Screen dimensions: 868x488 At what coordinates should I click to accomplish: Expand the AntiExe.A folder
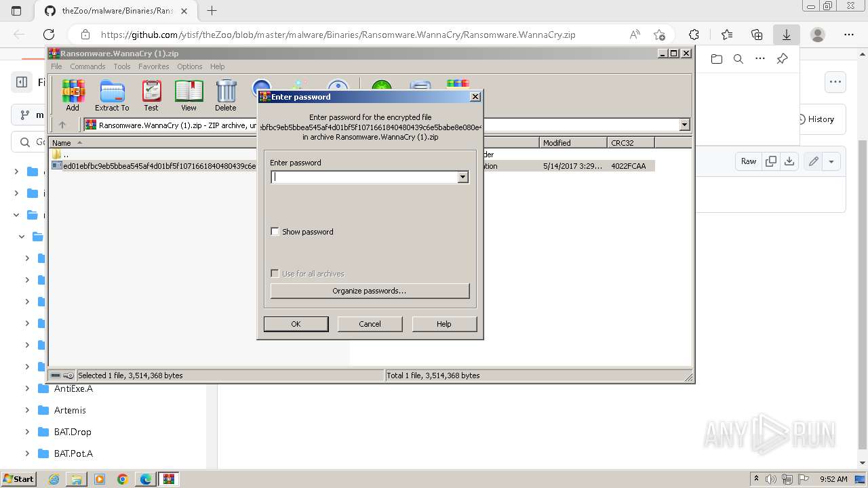27,388
